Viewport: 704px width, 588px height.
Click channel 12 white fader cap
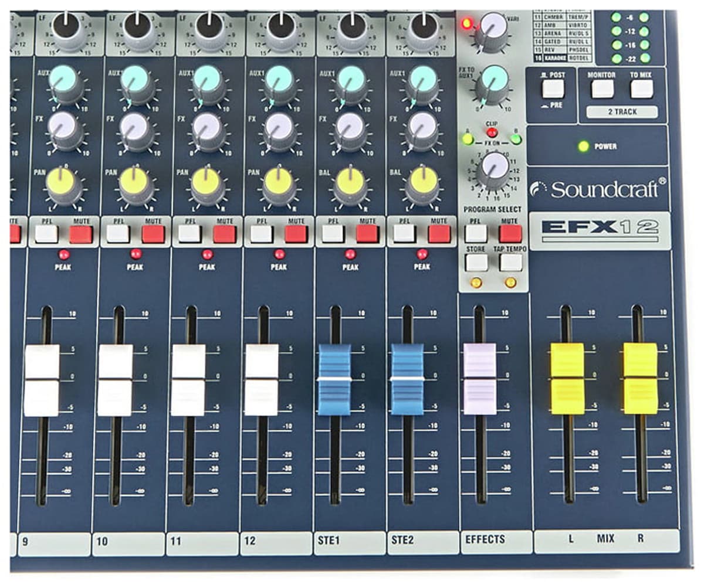(261, 380)
